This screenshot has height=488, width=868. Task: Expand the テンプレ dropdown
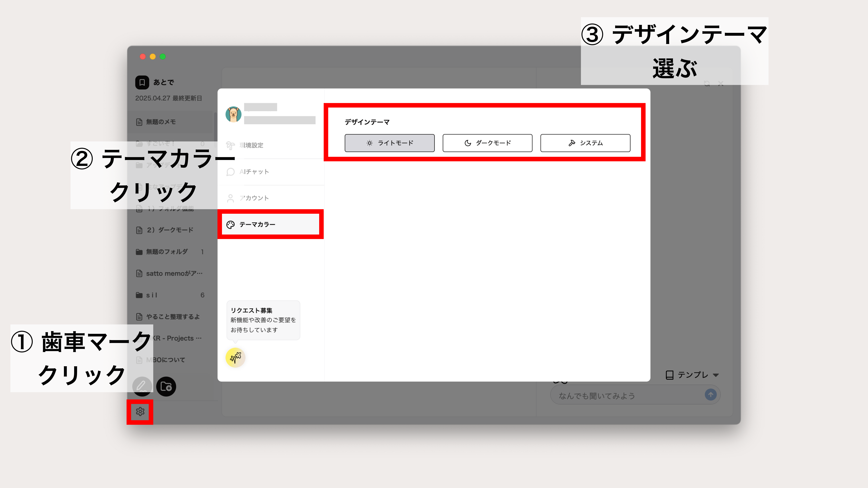click(x=692, y=375)
